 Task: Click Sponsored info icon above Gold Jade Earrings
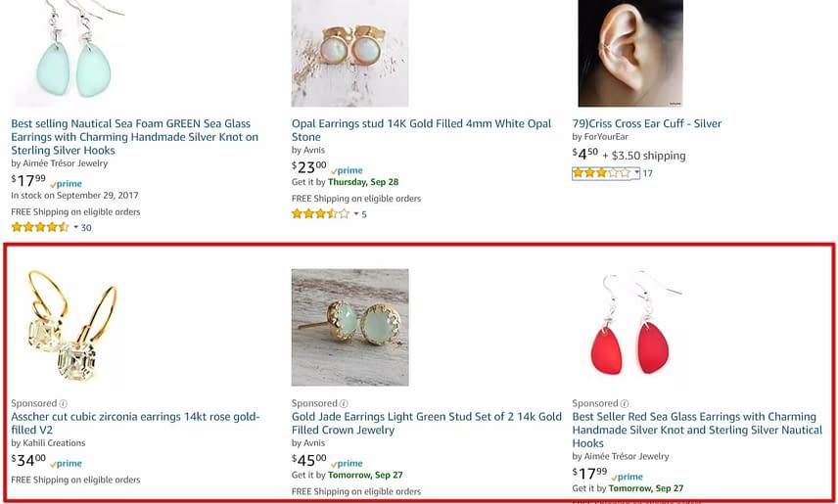[x=345, y=403]
